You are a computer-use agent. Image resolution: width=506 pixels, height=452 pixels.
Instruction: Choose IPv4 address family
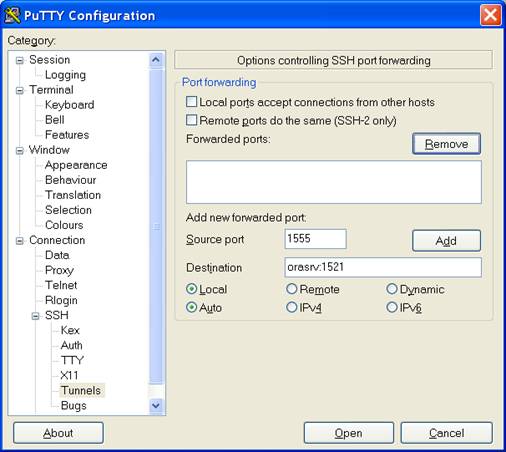[x=292, y=307]
